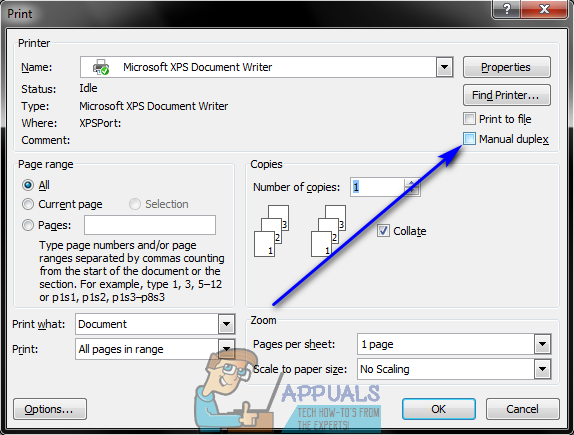The height and width of the screenshot is (435, 574).
Task: Expand Pages per sheet dropdown arrow
Action: click(542, 344)
